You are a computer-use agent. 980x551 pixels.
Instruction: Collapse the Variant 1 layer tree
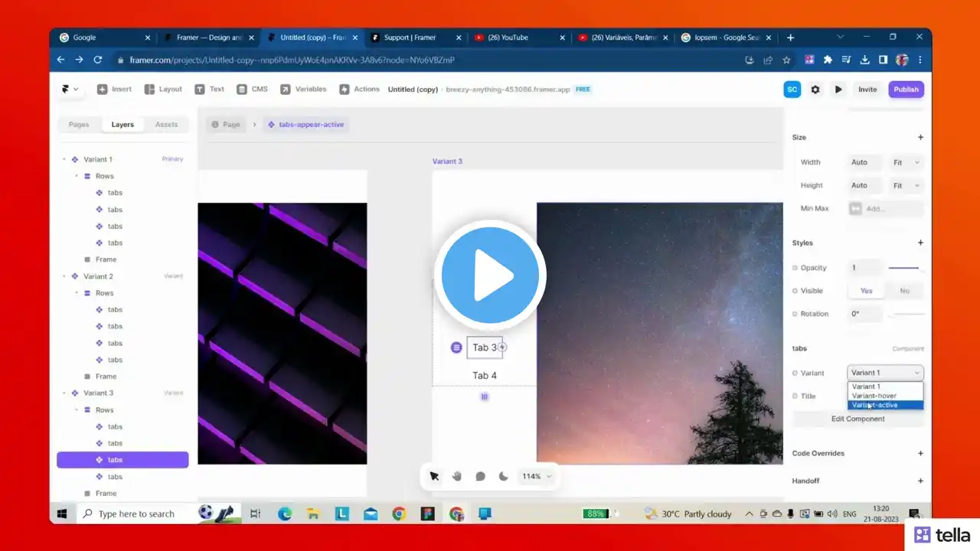pyautogui.click(x=64, y=160)
